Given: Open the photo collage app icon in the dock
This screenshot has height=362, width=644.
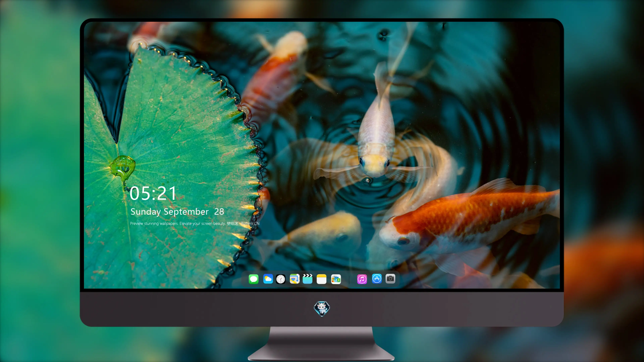Looking at the screenshot, I should 336,279.
